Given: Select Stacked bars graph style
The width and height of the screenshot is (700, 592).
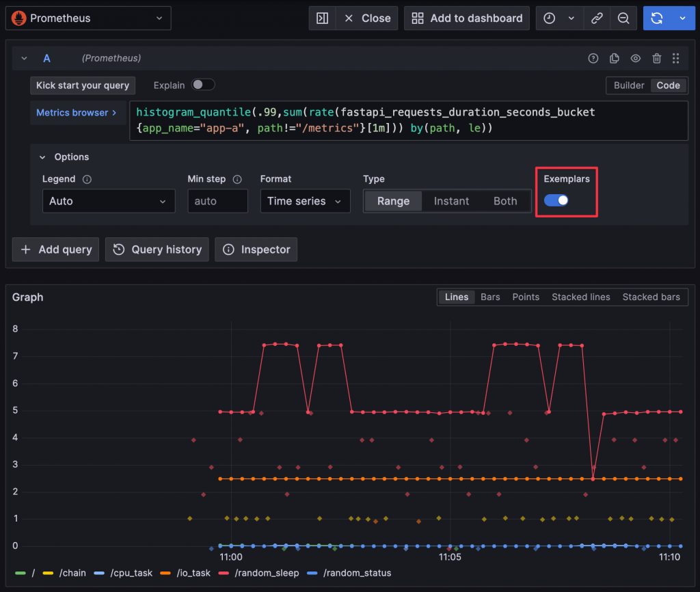Looking at the screenshot, I should (x=651, y=297).
